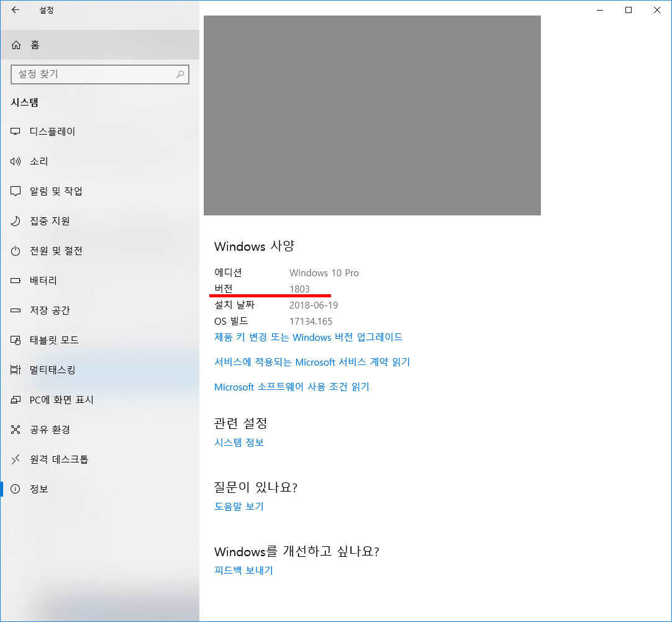This screenshot has height=622, width=672.
Task: Click the OS 빌드 label
Action: pos(231,321)
